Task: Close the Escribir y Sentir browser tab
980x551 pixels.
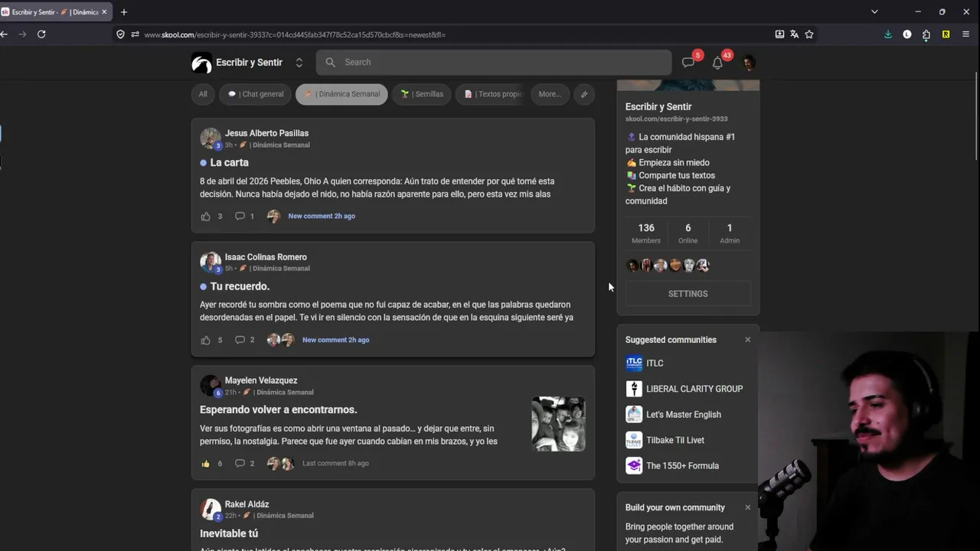Action: [x=104, y=12]
